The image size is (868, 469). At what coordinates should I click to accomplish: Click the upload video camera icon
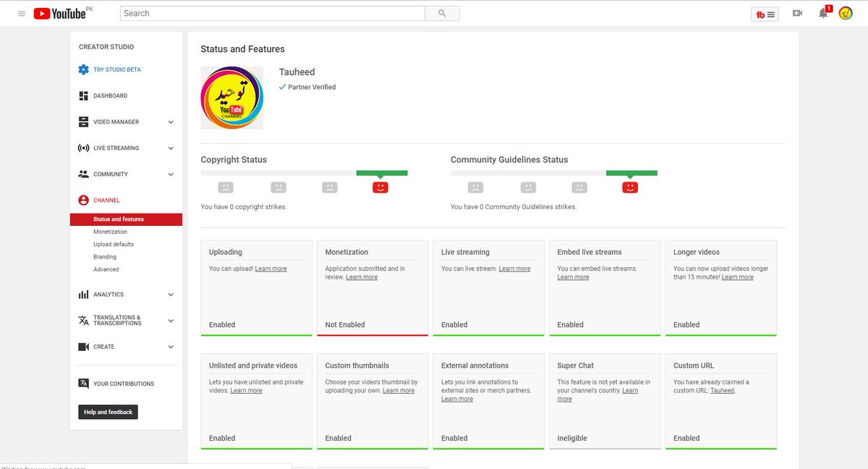click(797, 13)
